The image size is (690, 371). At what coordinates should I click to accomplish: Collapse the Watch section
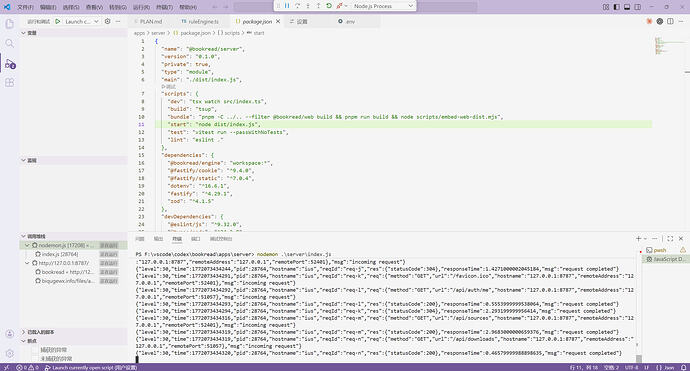(73, 160)
